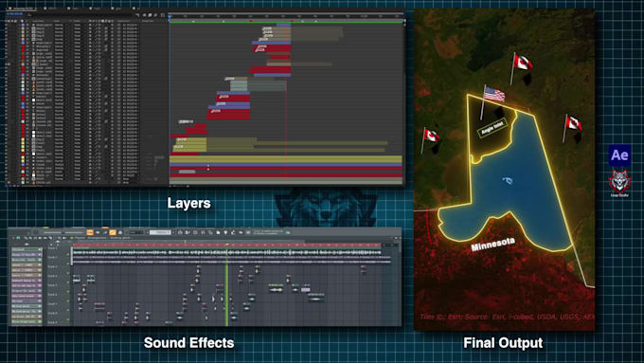Click the green work area bar in After Effects
This screenshot has width=644, height=363.
[286, 22]
